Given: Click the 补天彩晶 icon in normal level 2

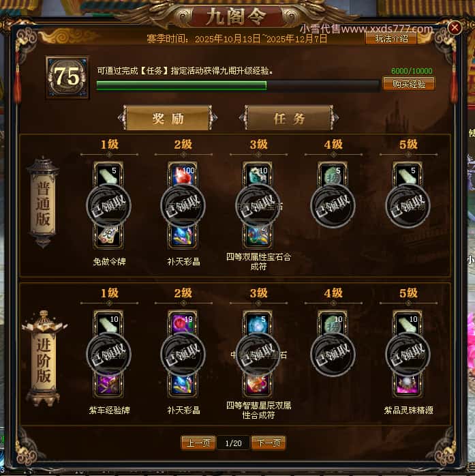Looking at the screenshot, I should point(183,236).
